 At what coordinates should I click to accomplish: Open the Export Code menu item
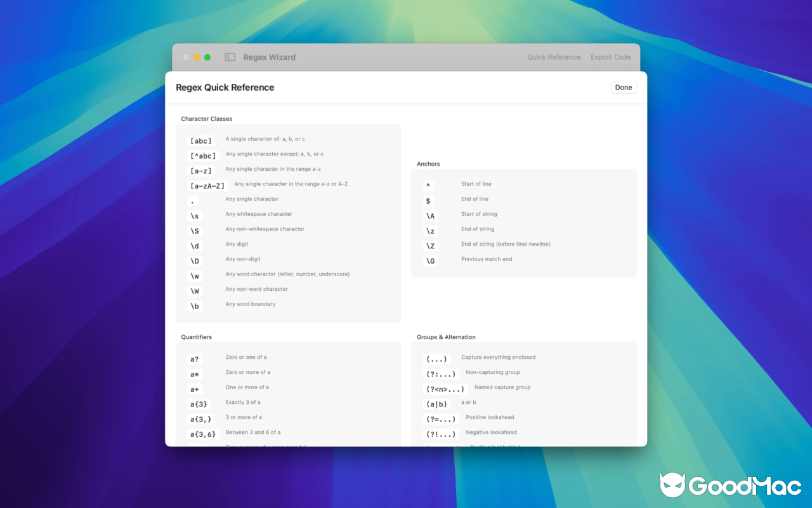click(610, 57)
